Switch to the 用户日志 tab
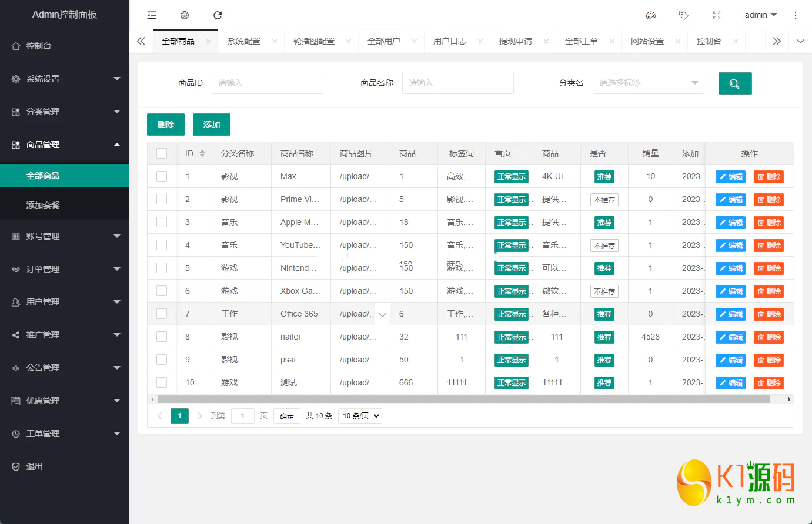The width and height of the screenshot is (812, 524). coord(450,41)
